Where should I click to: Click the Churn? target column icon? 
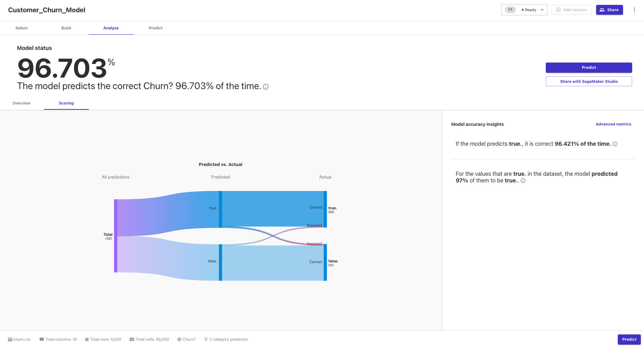click(179, 339)
